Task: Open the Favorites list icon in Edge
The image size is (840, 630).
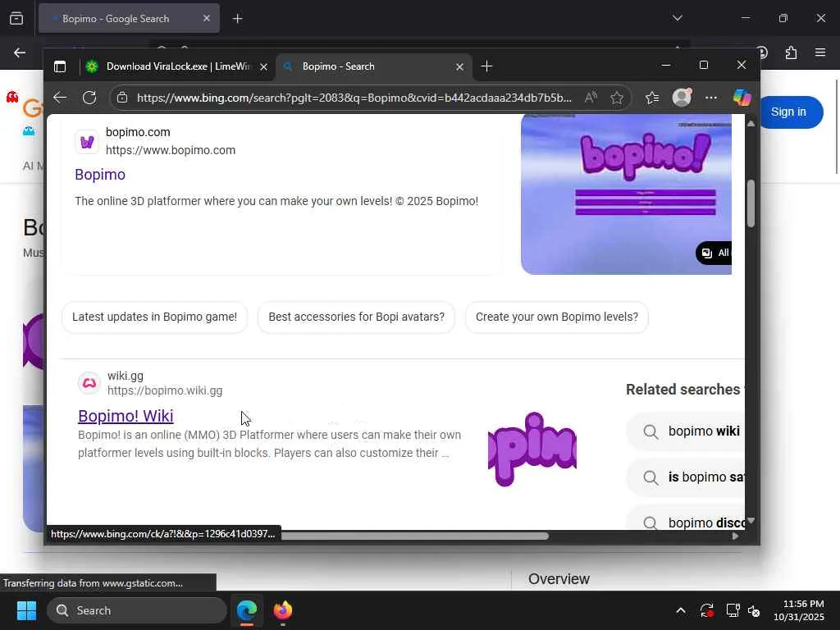Action: [x=652, y=98]
